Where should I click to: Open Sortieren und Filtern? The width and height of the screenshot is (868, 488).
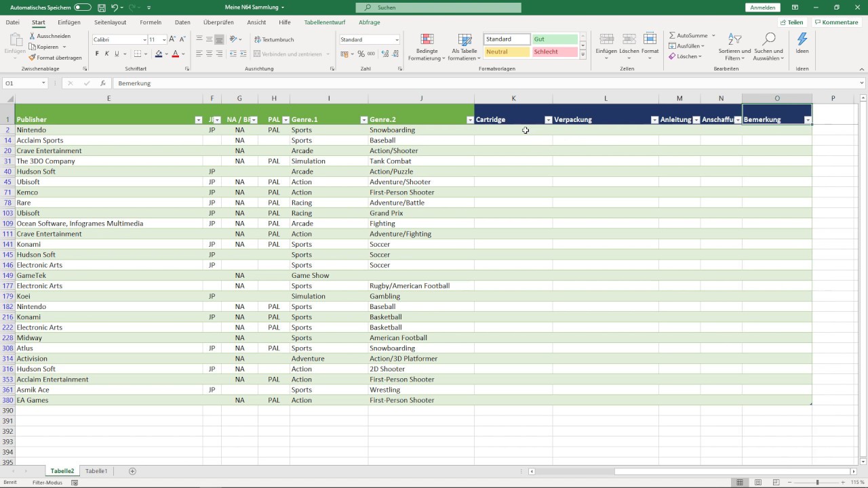(x=734, y=47)
